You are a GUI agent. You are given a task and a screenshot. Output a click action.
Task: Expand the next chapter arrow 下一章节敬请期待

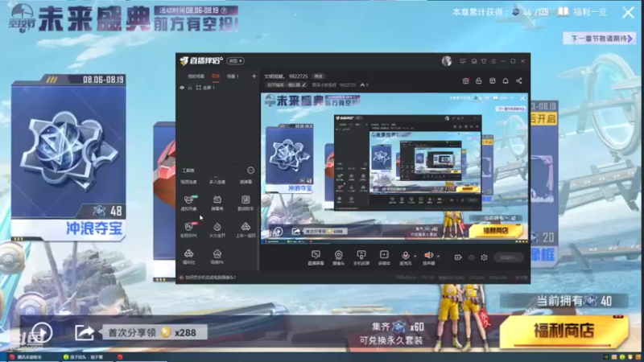pos(600,39)
